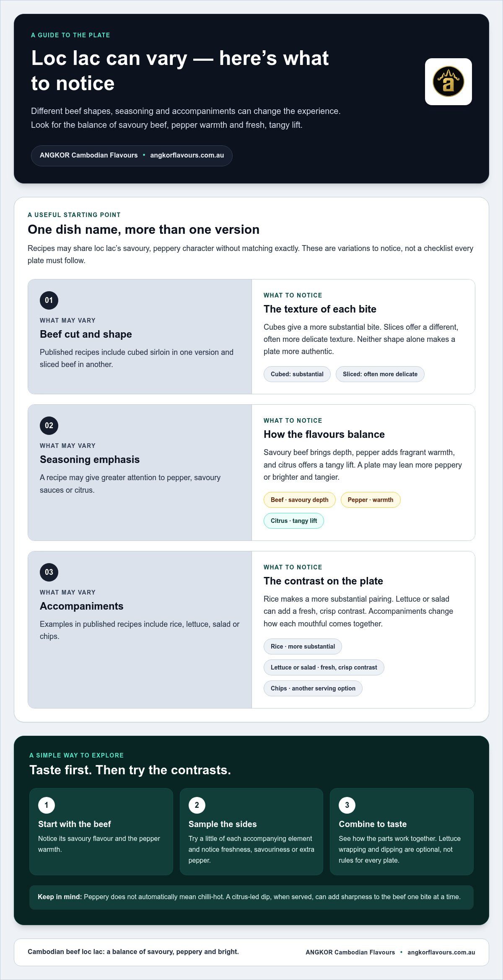This screenshot has width=503, height=980.
Task: Click the 'Beef cut and shape' heading
Action: click(86, 334)
